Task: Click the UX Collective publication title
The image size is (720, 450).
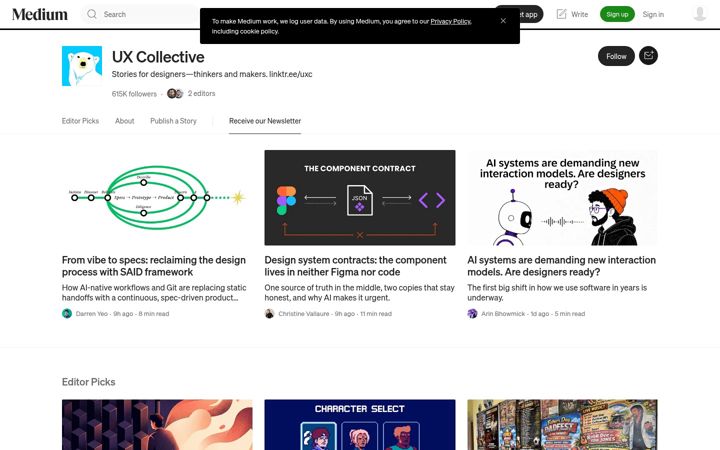Action: [158, 57]
